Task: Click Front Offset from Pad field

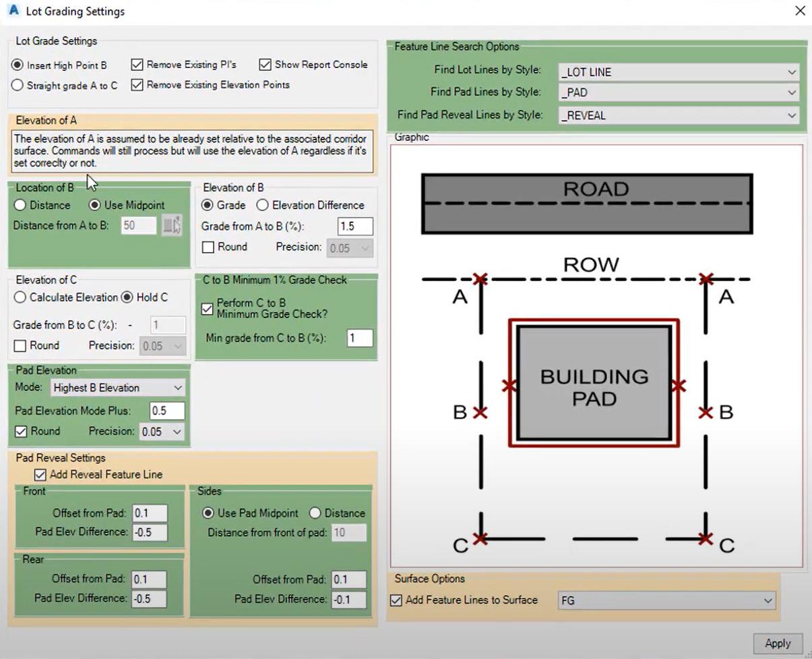Action: 150,513
